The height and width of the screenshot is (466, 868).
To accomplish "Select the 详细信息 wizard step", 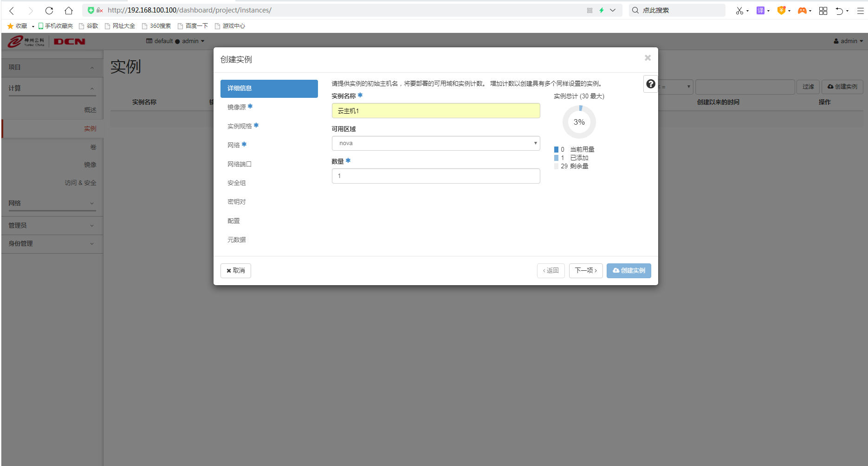I will click(269, 89).
